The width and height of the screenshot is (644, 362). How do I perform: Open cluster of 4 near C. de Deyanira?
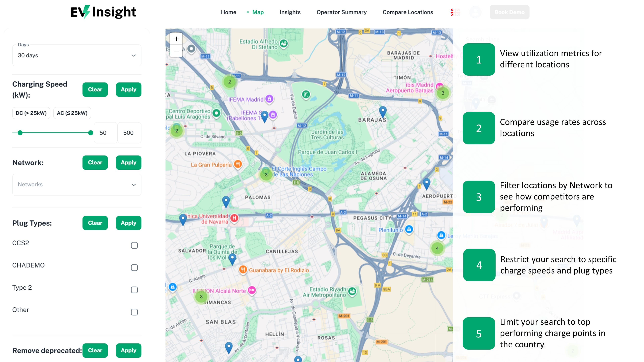click(x=437, y=248)
